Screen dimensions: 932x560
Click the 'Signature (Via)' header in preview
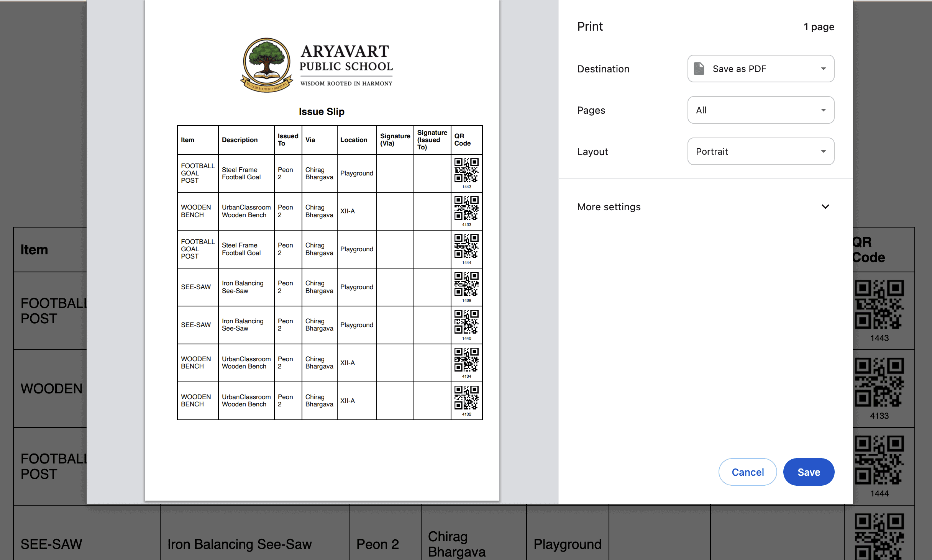pyautogui.click(x=395, y=140)
